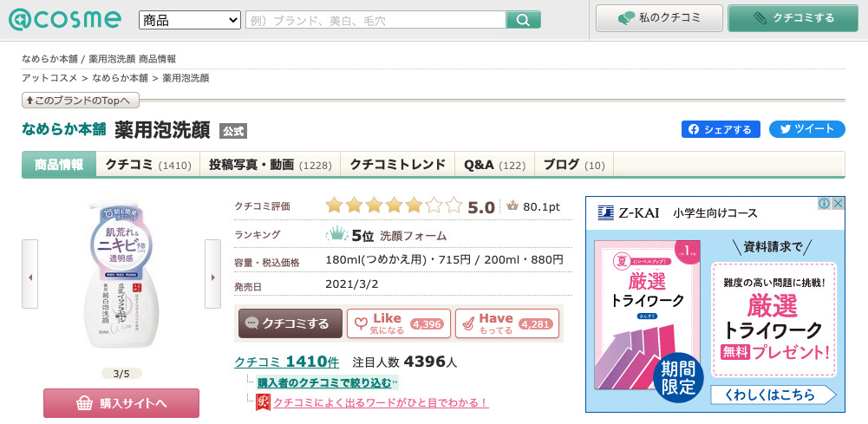Click the 注目人数 4396人 text

pos(405,362)
